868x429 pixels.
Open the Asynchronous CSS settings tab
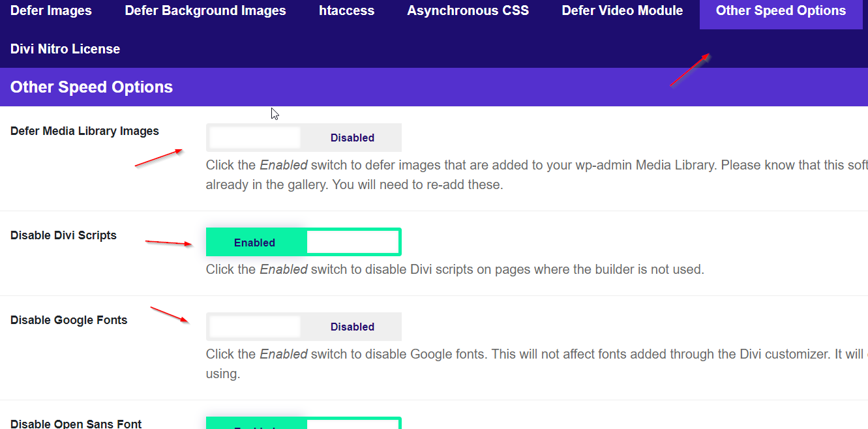[x=468, y=10]
